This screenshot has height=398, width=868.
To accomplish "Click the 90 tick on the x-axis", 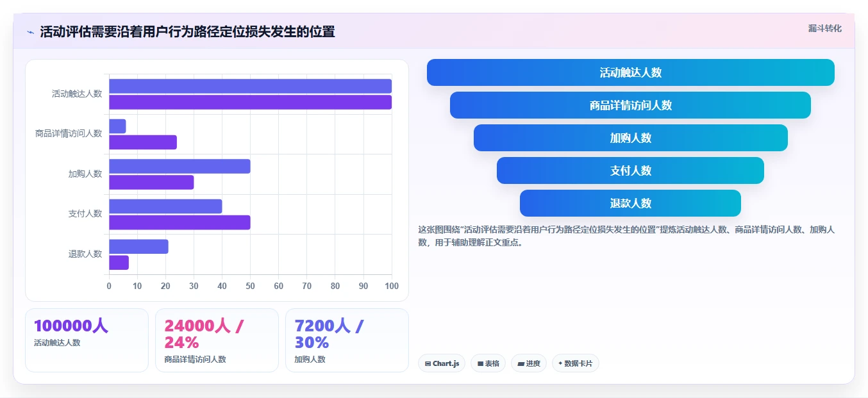I will [x=363, y=286].
